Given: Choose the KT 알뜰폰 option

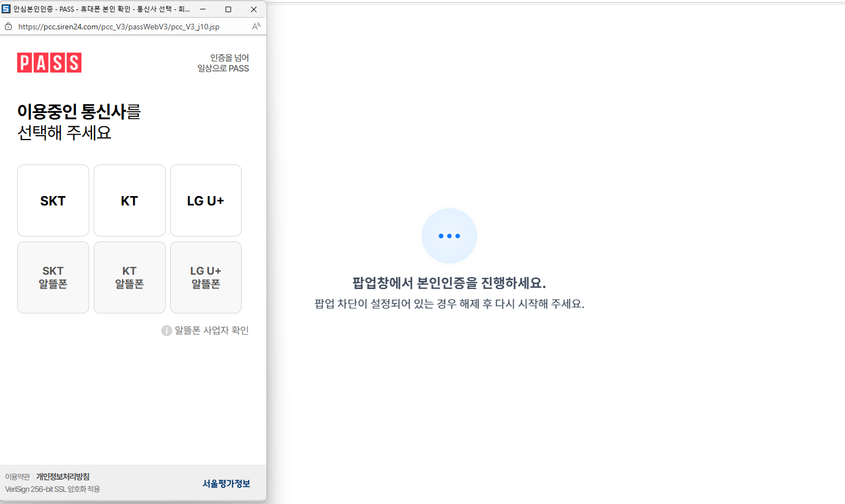Looking at the screenshot, I should [130, 277].
